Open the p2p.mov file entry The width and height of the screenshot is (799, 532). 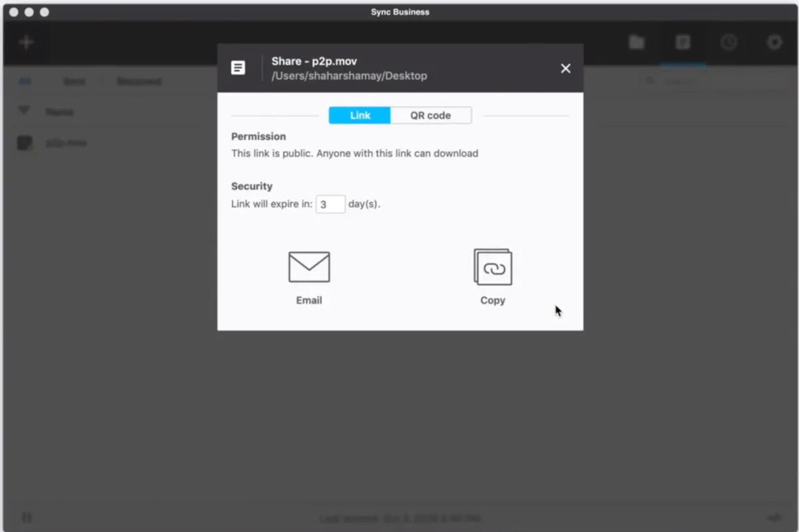pos(67,142)
